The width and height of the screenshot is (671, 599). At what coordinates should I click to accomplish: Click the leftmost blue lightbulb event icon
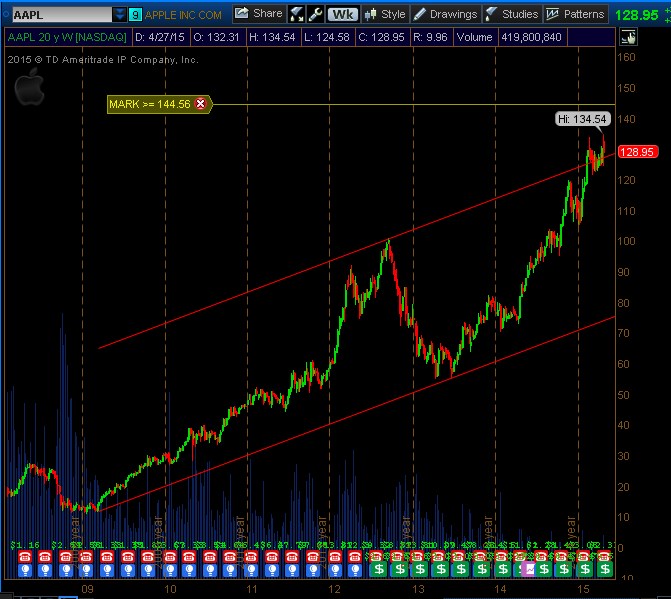(25, 569)
